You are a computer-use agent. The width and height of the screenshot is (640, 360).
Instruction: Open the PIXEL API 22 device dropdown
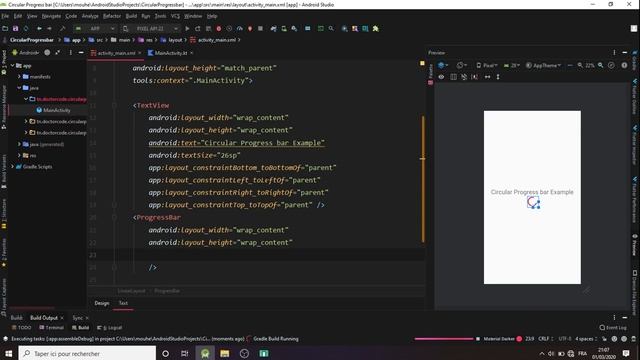[x=151, y=29]
